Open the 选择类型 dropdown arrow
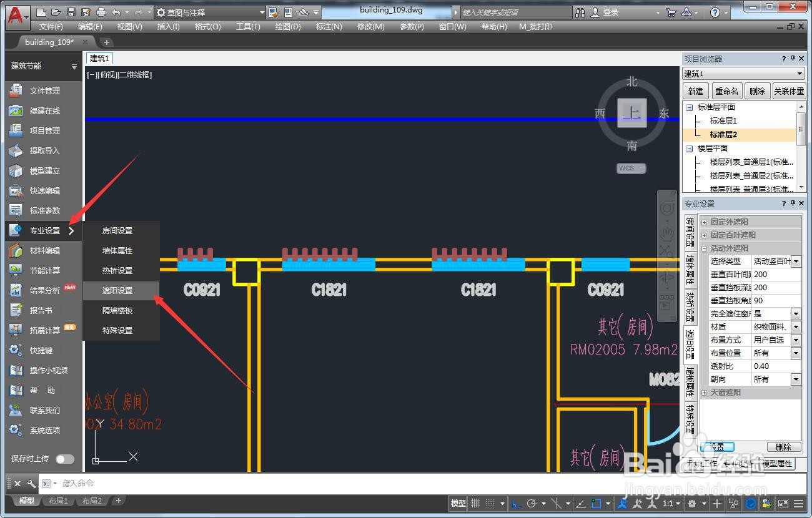Image resolution: width=812 pixels, height=518 pixels. pyautogui.click(x=796, y=261)
